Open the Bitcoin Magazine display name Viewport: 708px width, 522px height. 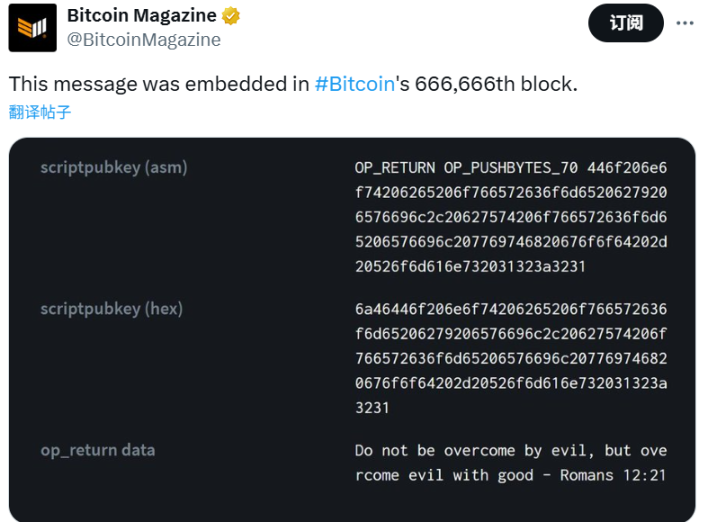pos(142,15)
